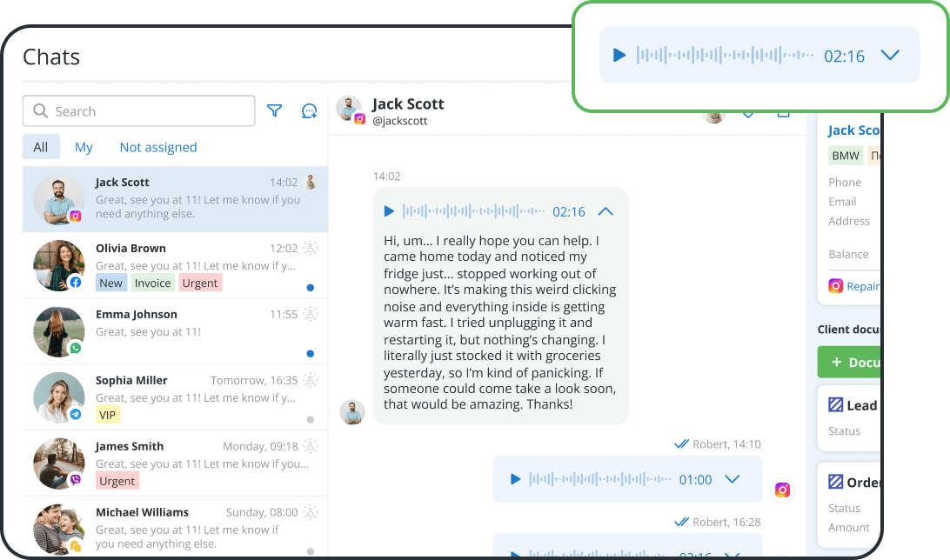Viewport: 950px width, 560px height.
Task: Expand the 01:00 voice message transcription
Action: [x=733, y=479]
